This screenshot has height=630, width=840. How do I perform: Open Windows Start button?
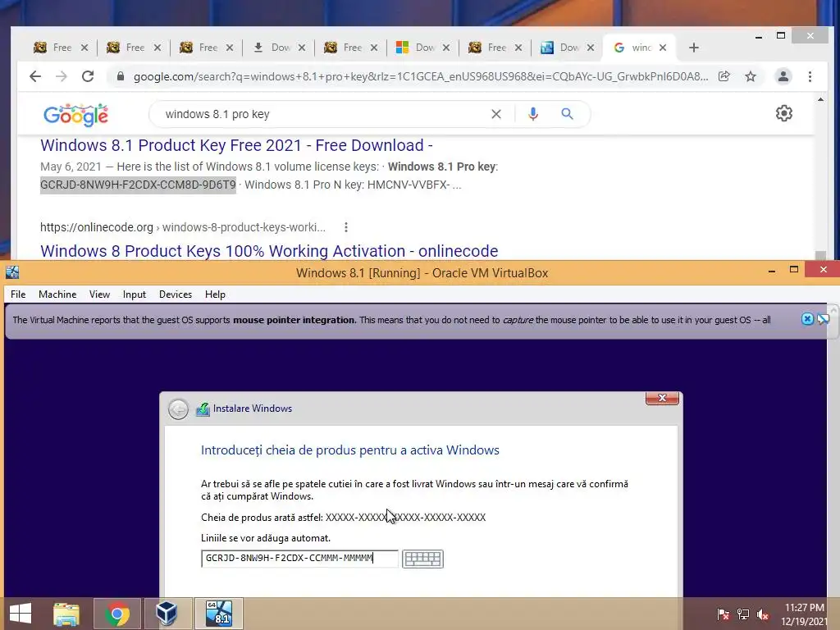(21, 614)
